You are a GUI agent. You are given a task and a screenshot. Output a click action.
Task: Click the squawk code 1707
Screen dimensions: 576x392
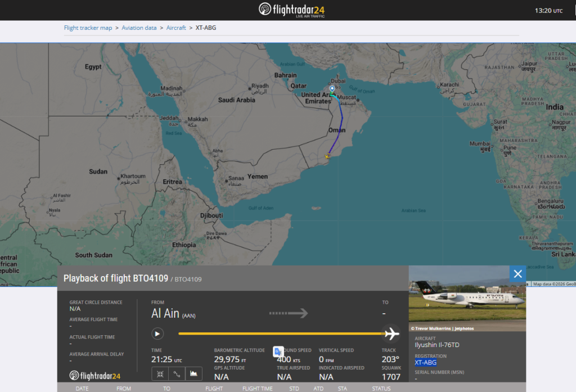(391, 377)
